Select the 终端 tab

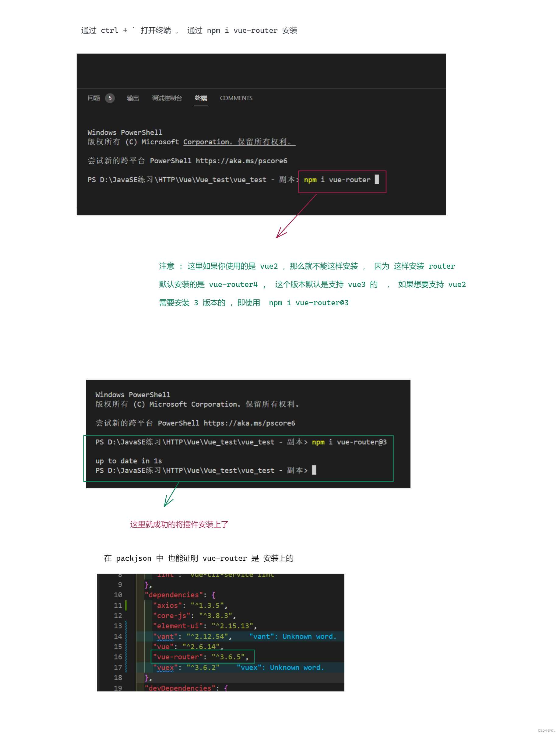[201, 98]
